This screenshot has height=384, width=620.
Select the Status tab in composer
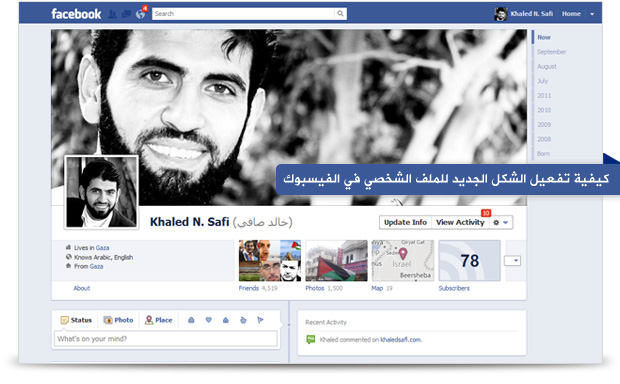(x=76, y=320)
